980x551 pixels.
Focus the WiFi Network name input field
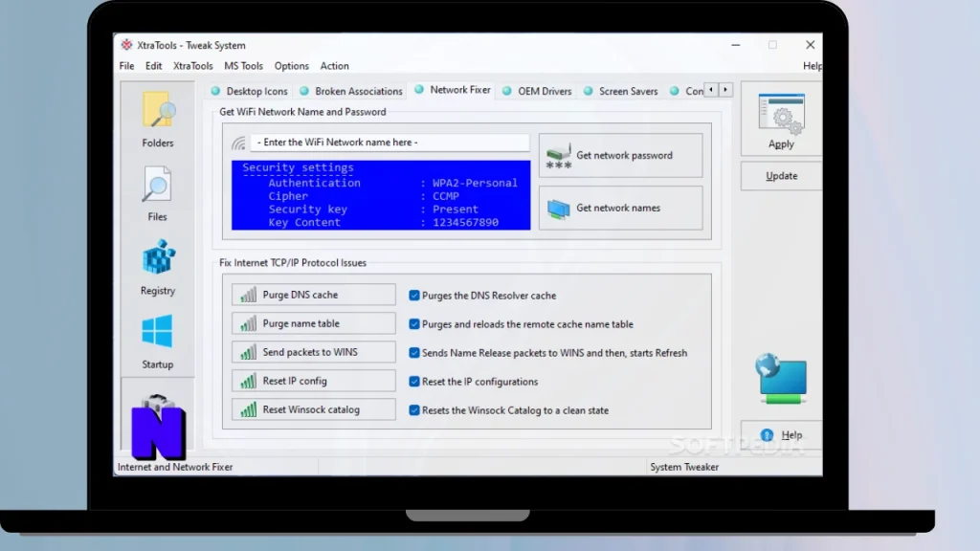coord(390,143)
